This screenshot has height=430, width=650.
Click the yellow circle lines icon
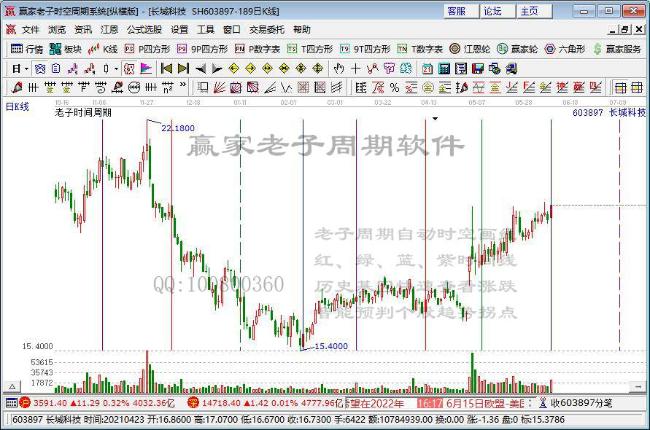point(428,87)
